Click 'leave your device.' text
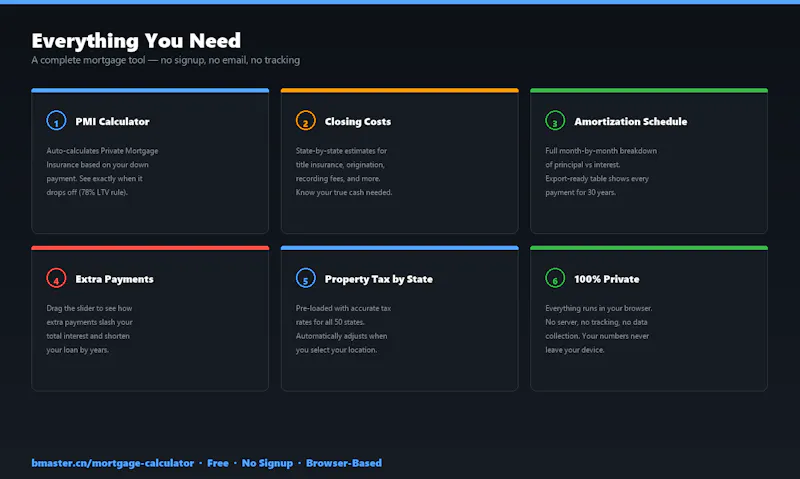 [x=575, y=350]
